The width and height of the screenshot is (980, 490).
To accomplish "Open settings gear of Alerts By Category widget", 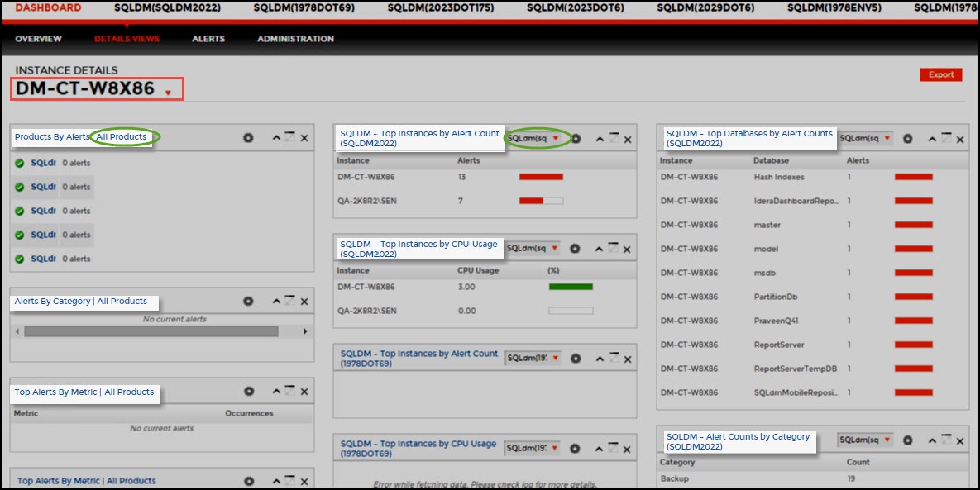I will click(x=248, y=302).
